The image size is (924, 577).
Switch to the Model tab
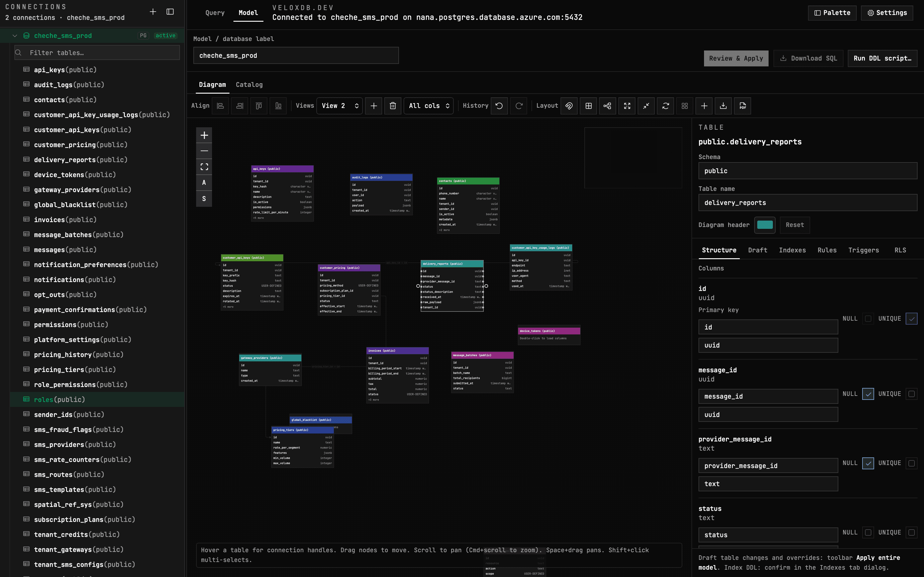coord(248,13)
